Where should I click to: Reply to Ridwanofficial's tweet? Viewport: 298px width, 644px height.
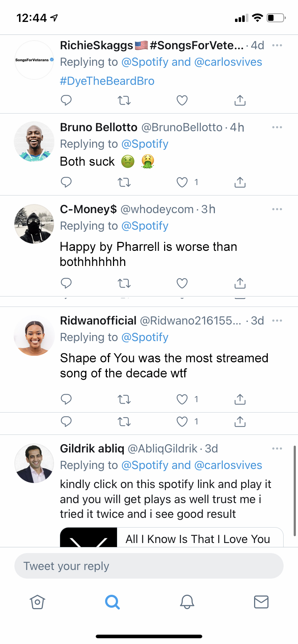click(66, 399)
